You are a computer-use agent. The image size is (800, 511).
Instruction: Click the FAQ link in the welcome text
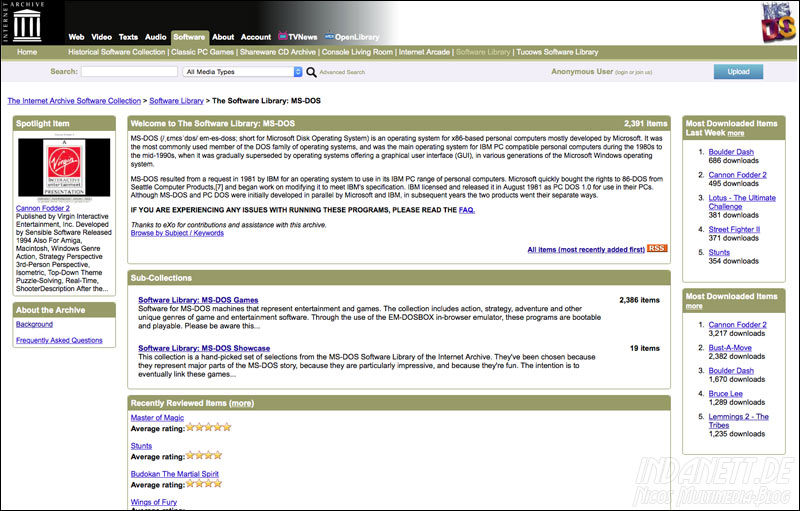tap(466, 210)
